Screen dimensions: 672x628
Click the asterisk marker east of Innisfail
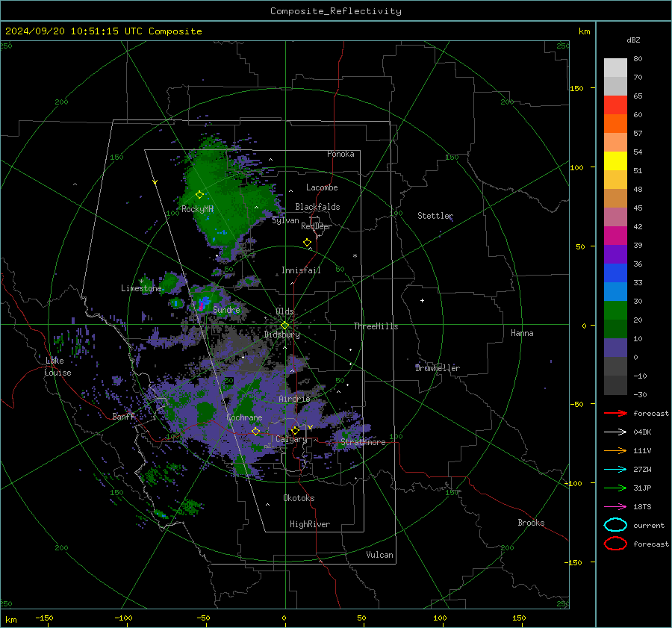355,256
